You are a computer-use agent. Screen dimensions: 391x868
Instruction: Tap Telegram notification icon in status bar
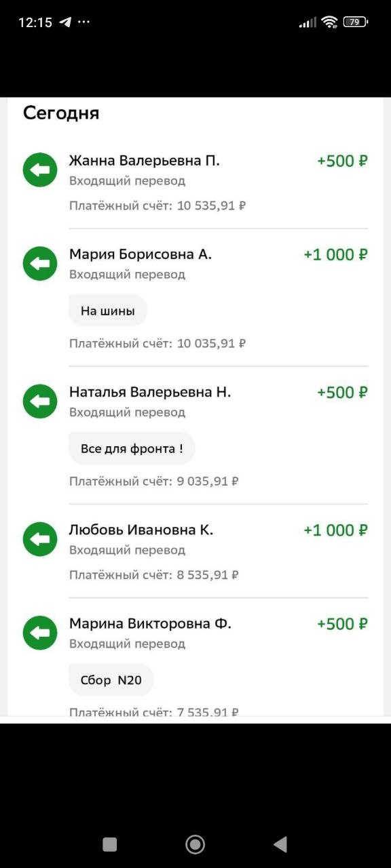65,22
